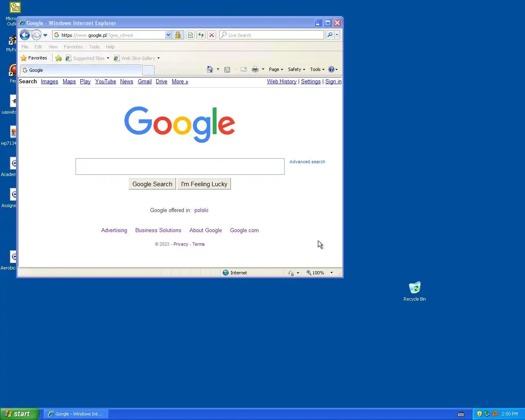Stop loading with the red X icon
The height and width of the screenshot is (420, 525).
tap(212, 35)
